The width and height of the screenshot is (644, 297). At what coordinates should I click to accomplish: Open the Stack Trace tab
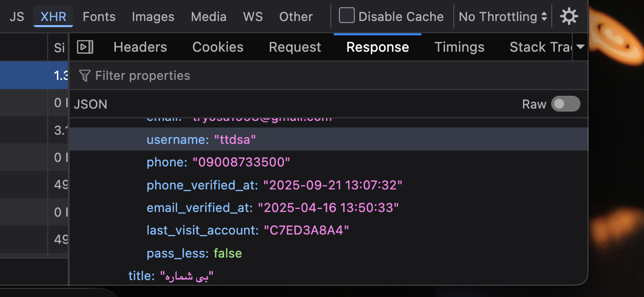[540, 47]
